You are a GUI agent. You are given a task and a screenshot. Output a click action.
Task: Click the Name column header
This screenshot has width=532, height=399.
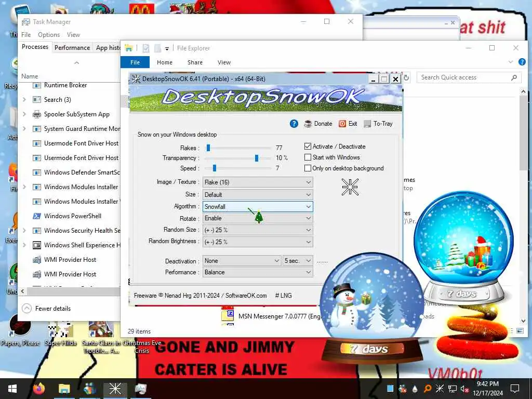pos(30,76)
